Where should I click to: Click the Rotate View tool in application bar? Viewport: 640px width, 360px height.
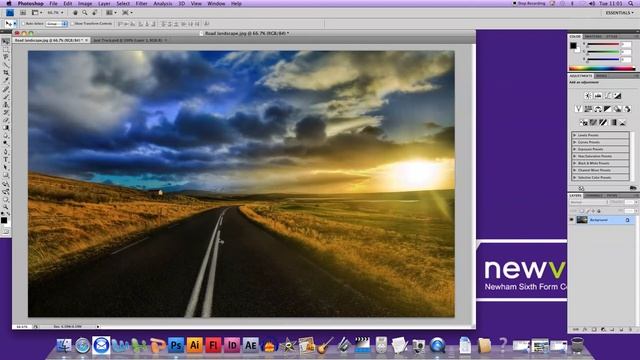[94, 13]
